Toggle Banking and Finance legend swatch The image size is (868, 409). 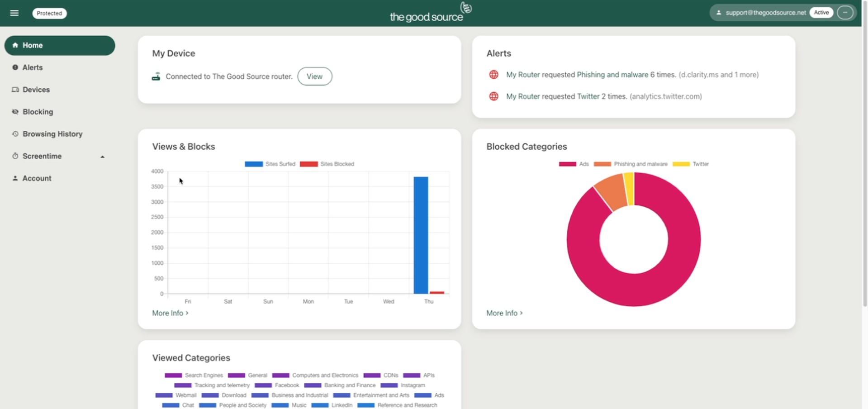(x=313, y=385)
